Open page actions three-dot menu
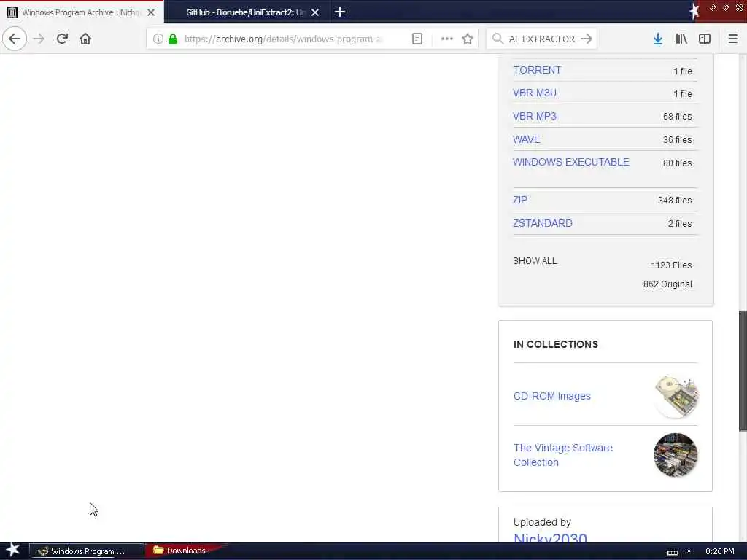747x560 pixels. 447,39
